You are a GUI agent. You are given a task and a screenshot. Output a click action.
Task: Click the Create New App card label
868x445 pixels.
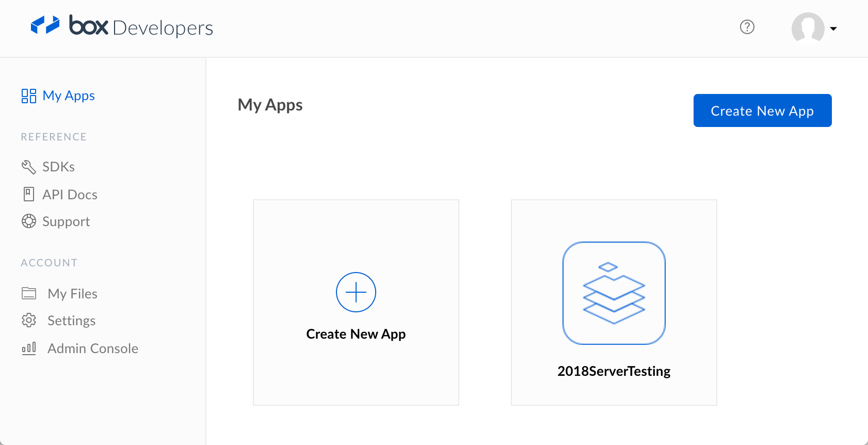[356, 334]
